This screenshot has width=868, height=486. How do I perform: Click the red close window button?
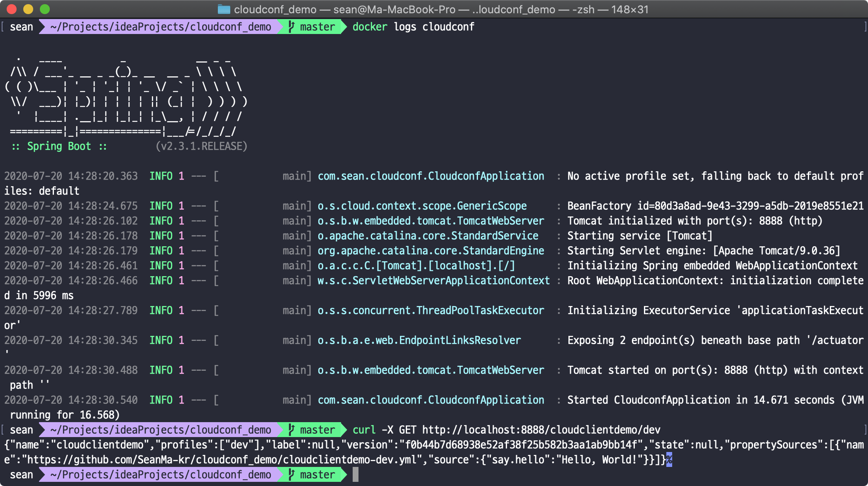point(12,9)
